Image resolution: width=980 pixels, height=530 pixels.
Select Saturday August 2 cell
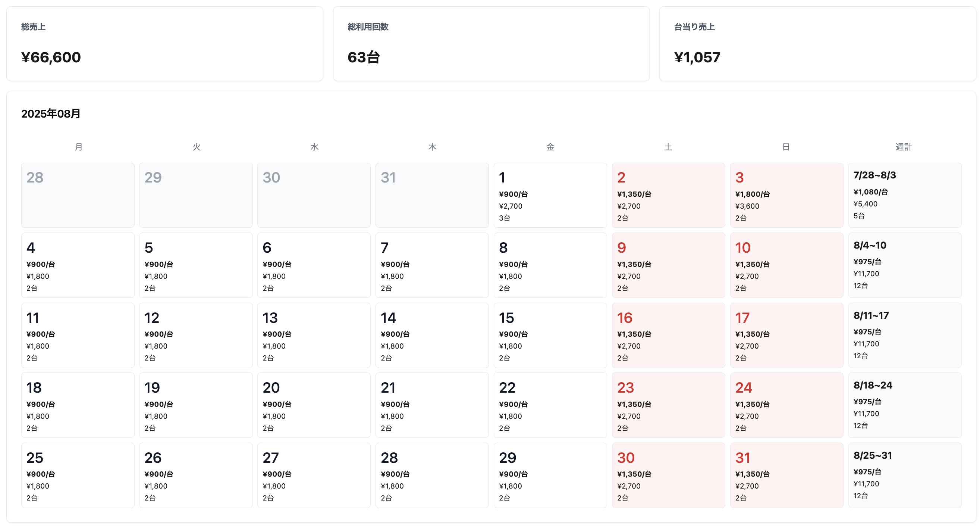pos(668,195)
